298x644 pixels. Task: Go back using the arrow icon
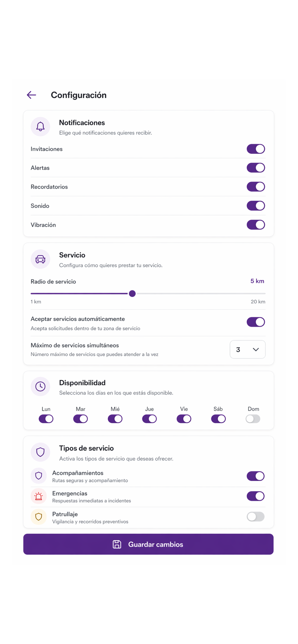pos(32,95)
